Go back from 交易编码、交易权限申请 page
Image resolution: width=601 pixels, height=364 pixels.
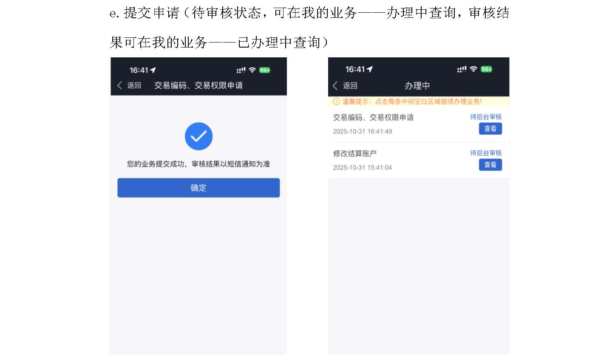click(129, 85)
